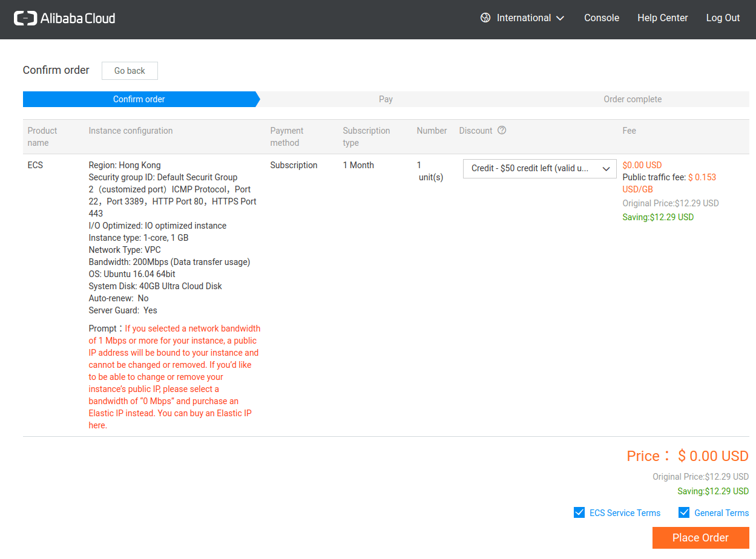Click the 'Subscription' payment method cell
Viewport: 756px width, 559px height.
(294, 165)
